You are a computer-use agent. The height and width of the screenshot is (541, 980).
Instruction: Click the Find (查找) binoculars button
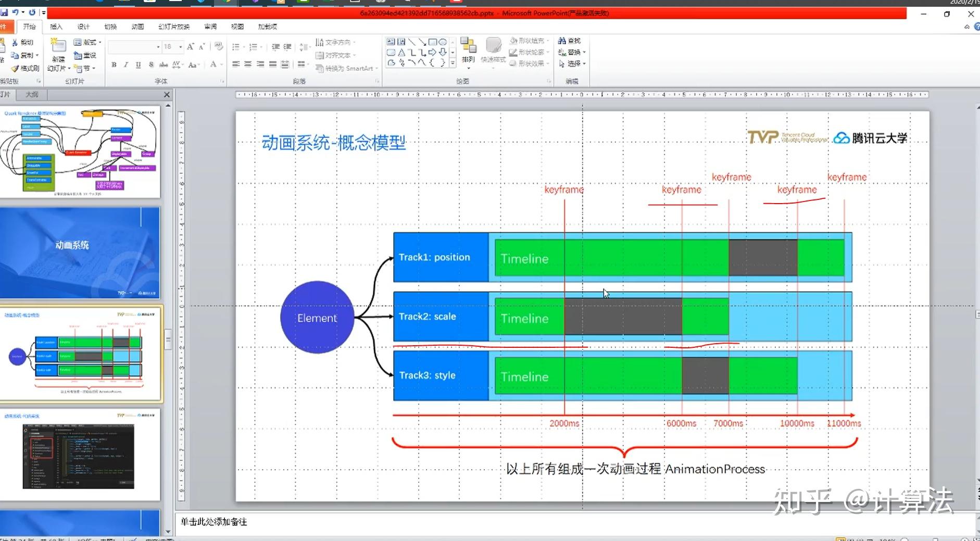coord(569,41)
